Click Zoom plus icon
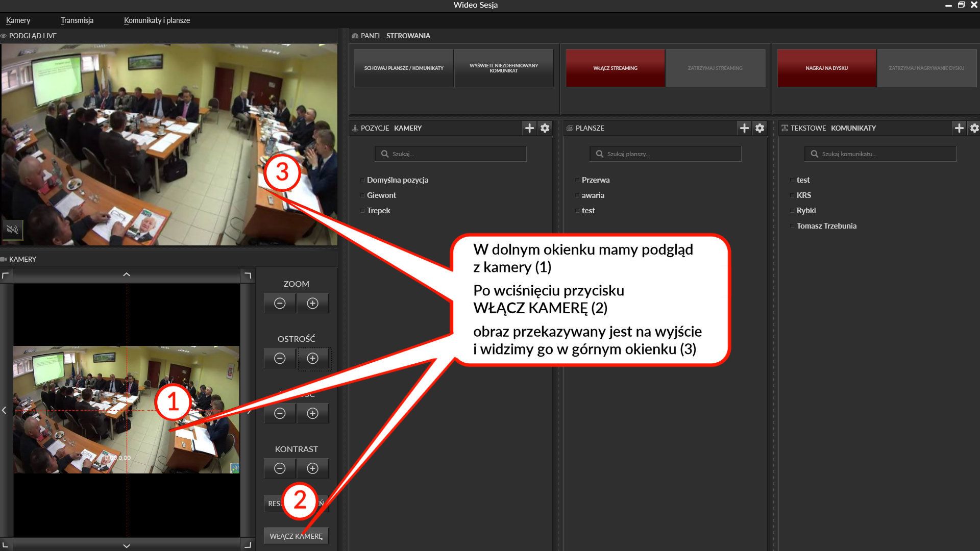The image size is (980, 551). point(312,303)
